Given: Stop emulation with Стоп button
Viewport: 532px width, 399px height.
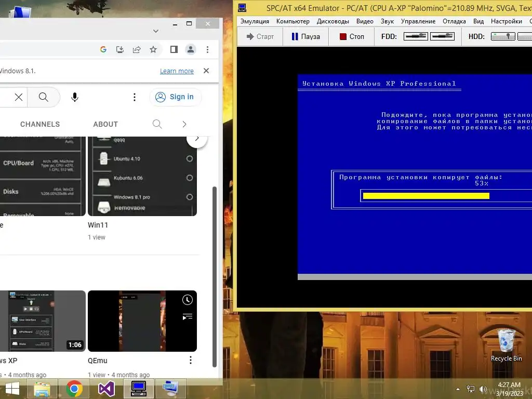Looking at the screenshot, I should tap(352, 37).
